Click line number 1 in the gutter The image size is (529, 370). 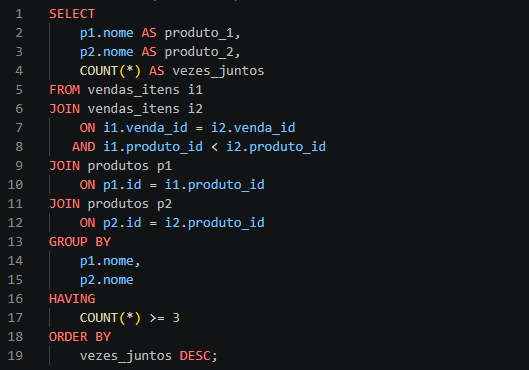pos(19,14)
